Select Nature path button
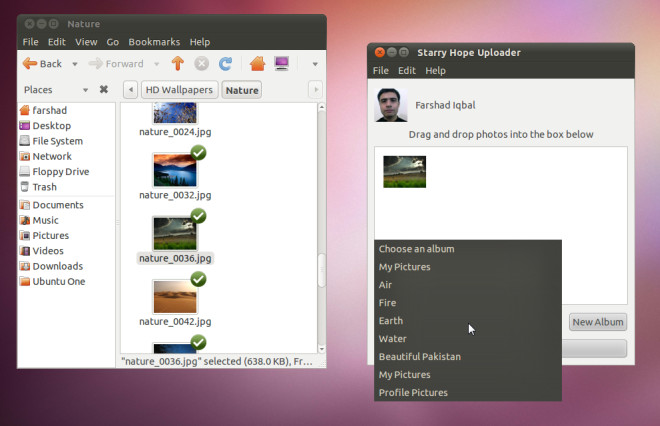The image size is (660, 426). pos(242,90)
